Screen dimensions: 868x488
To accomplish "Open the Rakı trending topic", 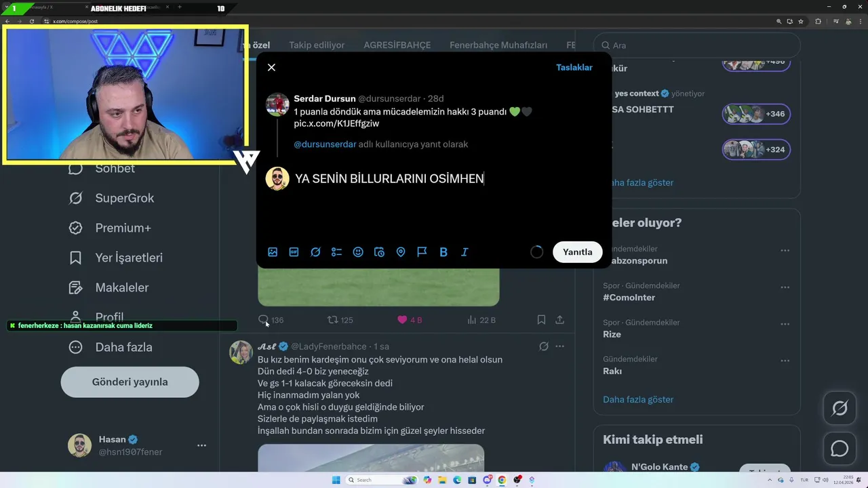I will tap(612, 371).
